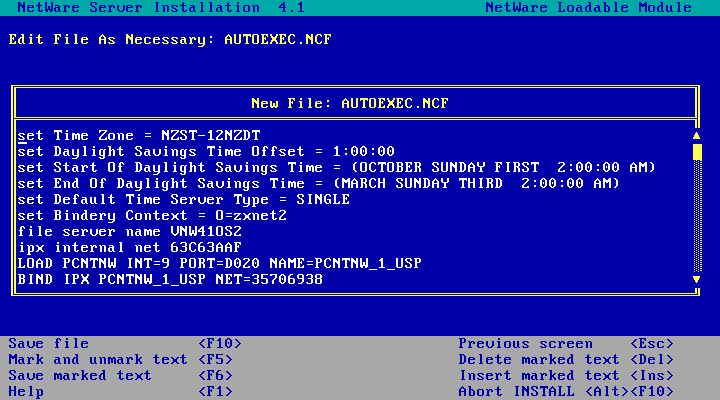
Task: Click 'MARCH' in the end time line
Action: (364, 183)
